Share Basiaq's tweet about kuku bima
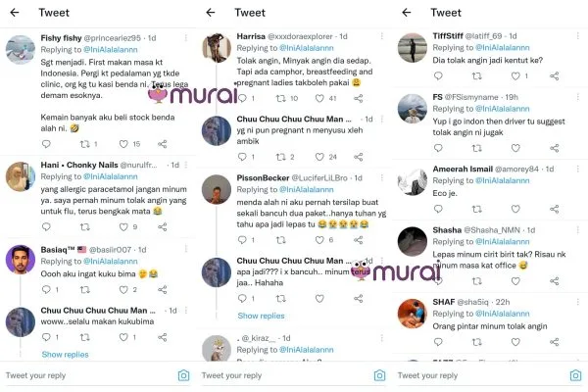Viewport: 588px width, 392px height. (x=163, y=290)
